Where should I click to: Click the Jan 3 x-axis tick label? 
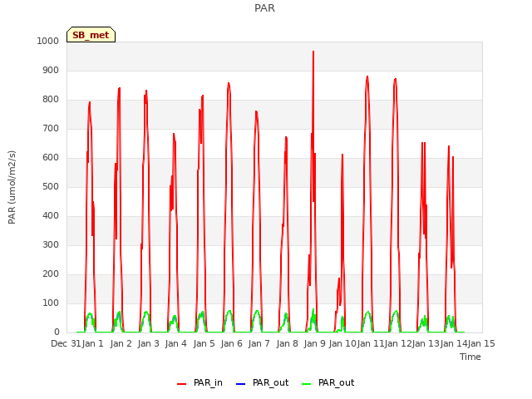coord(148,343)
